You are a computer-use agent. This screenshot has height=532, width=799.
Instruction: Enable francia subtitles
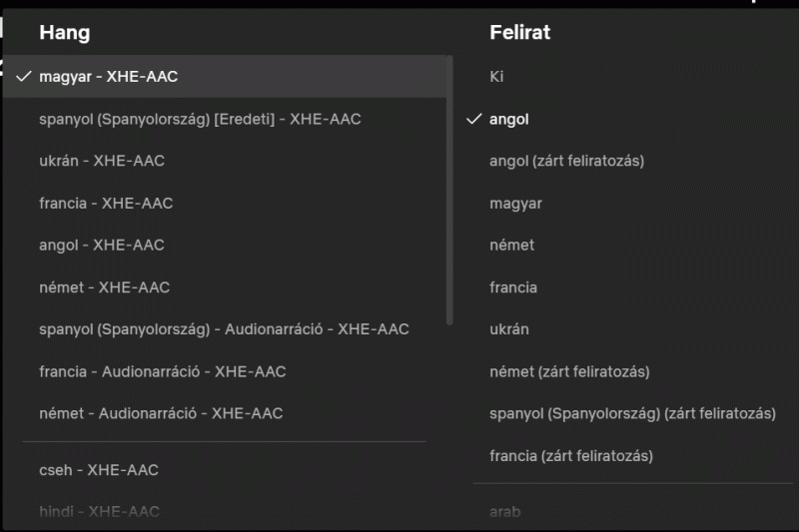pyautogui.click(x=513, y=287)
